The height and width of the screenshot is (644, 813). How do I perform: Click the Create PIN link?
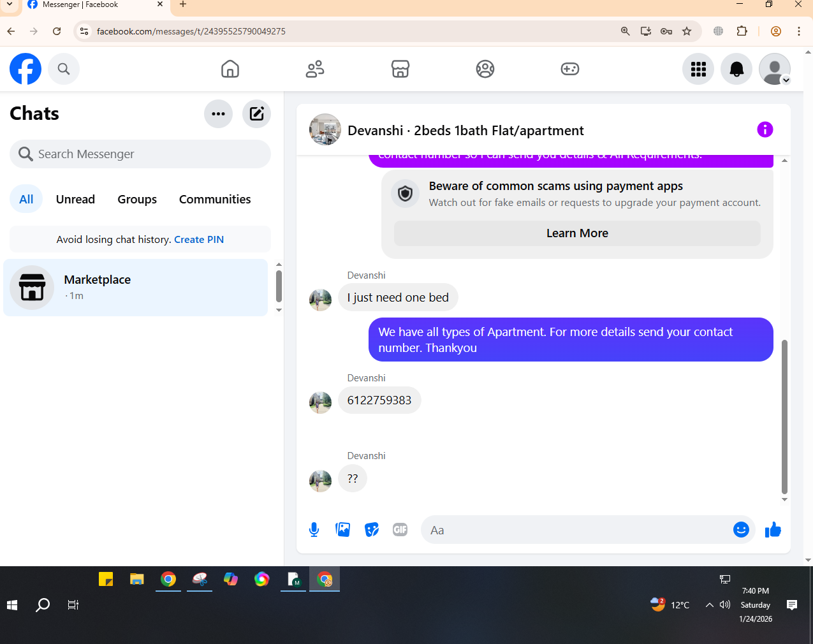[199, 240]
